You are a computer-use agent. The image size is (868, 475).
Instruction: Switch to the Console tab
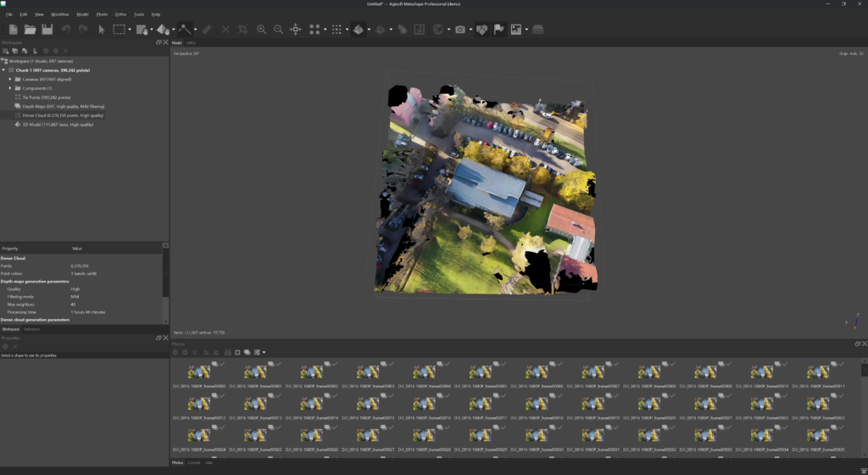(x=194, y=462)
